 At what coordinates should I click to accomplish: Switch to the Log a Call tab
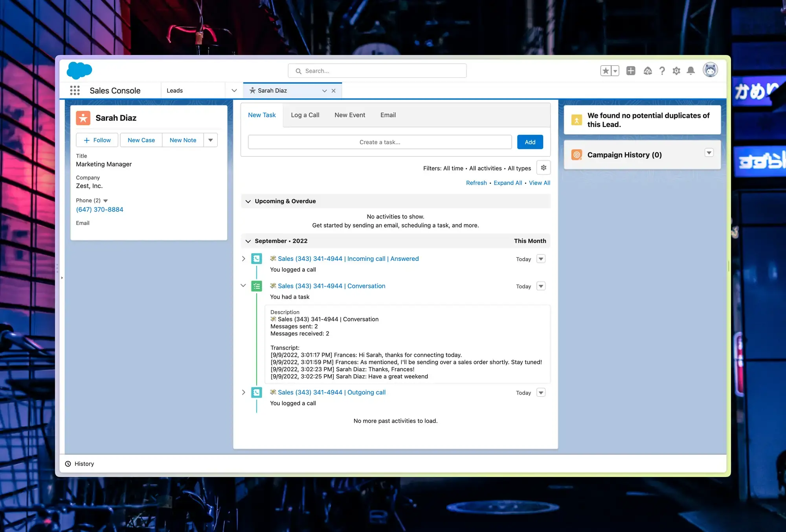(305, 115)
